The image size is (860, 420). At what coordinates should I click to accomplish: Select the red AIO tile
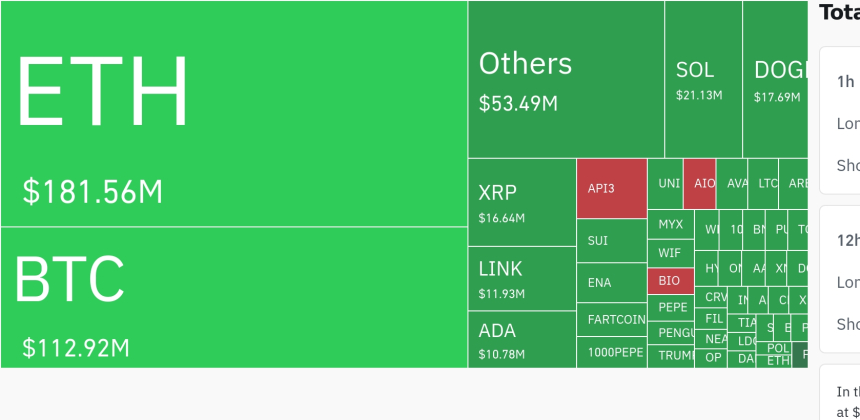tap(699, 184)
